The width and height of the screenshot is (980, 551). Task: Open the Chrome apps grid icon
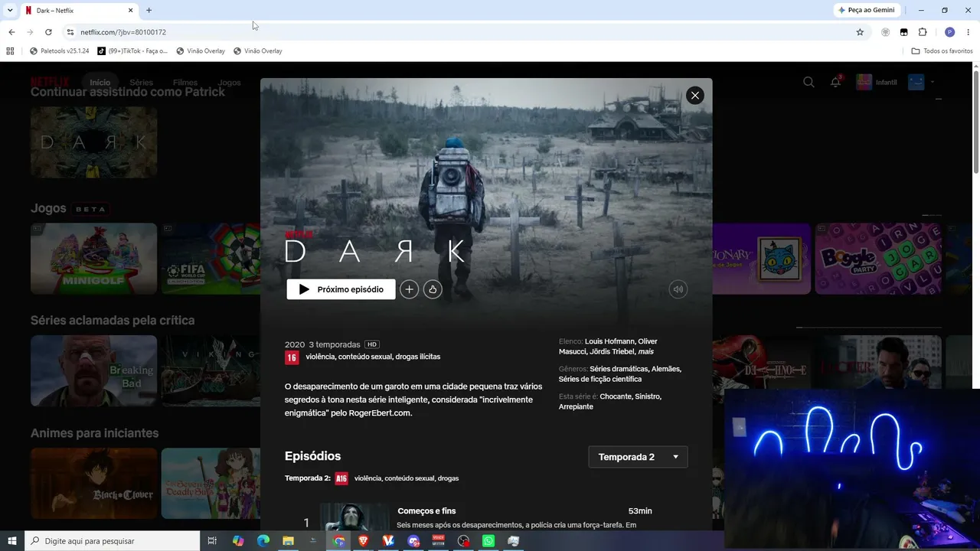10,51
